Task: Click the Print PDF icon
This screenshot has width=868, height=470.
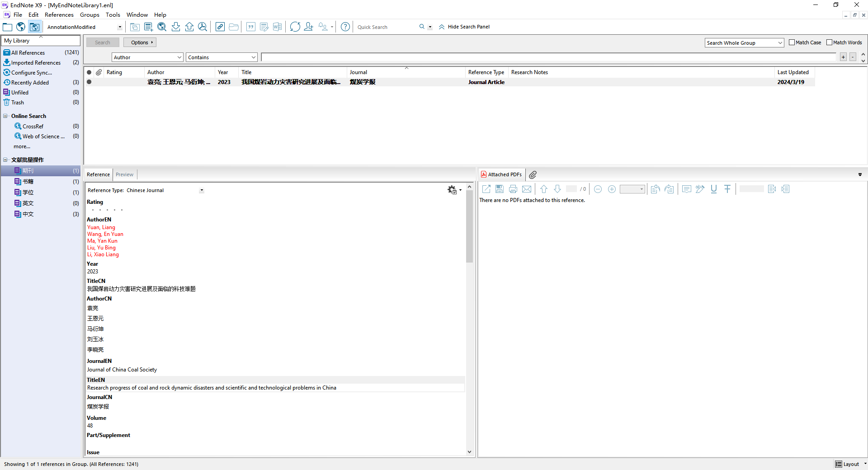Action: (513, 189)
